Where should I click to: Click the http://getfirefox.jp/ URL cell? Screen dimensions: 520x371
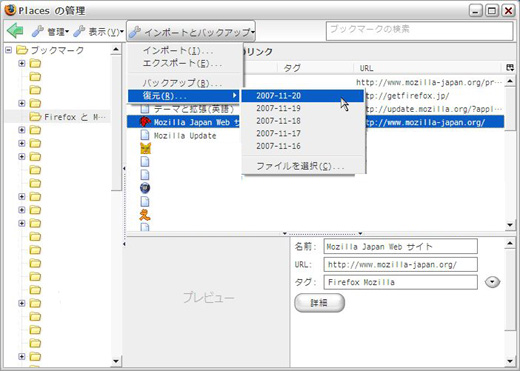click(407, 96)
